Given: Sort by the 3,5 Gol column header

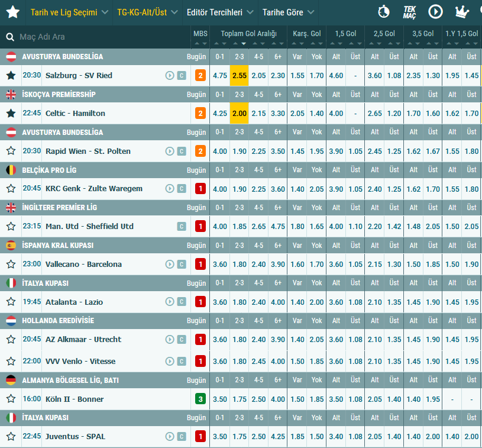Looking at the screenshot, I should click(x=423, y=34).
